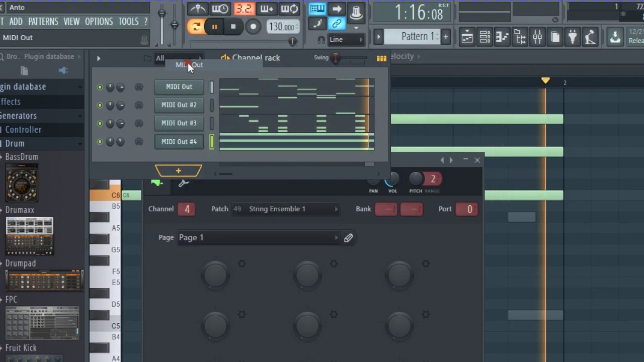Open the plugin picker plug icon
Viewport: 644px width, 362px height.
[573, 37]
